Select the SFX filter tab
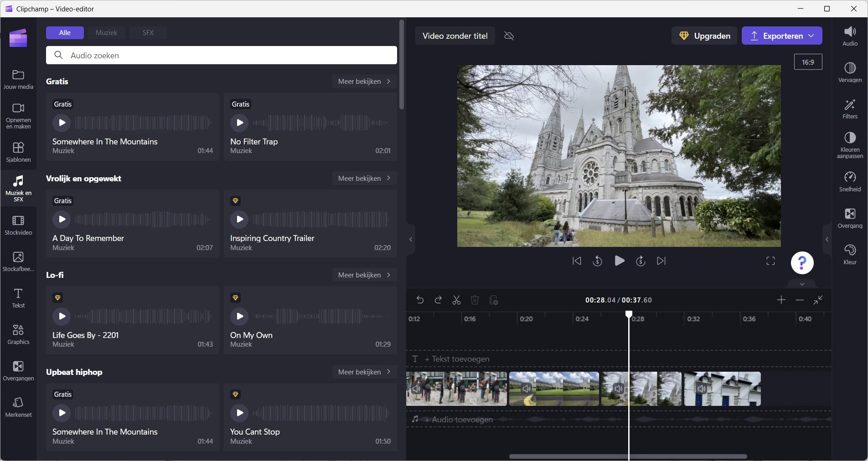Viewport: 868px width, 461px height. pos(148,33)
